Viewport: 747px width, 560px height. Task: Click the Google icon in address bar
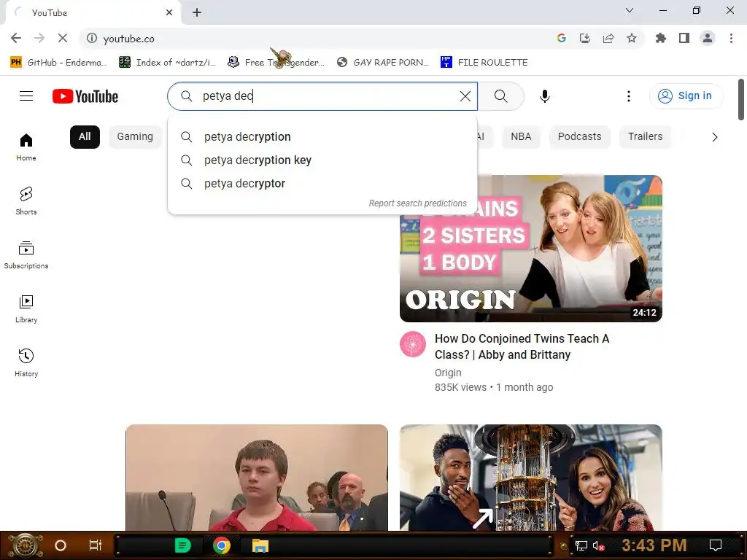[x=561, y=38]
